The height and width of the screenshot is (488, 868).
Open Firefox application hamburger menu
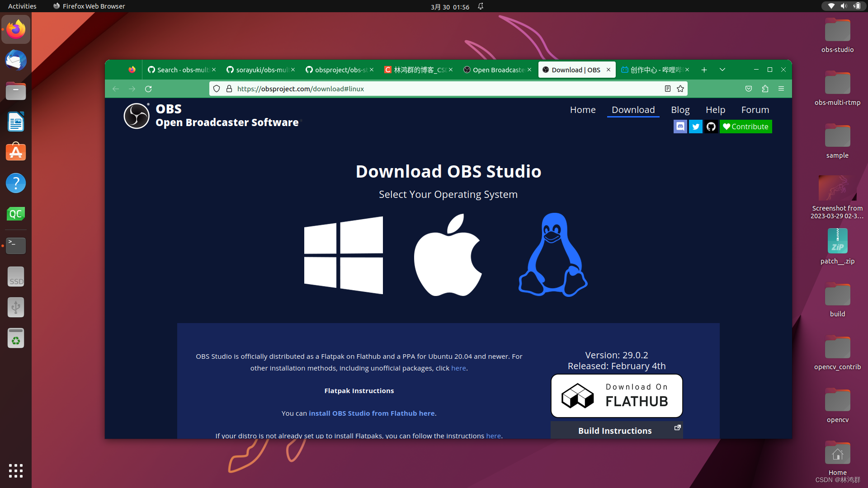pos(781,89)
